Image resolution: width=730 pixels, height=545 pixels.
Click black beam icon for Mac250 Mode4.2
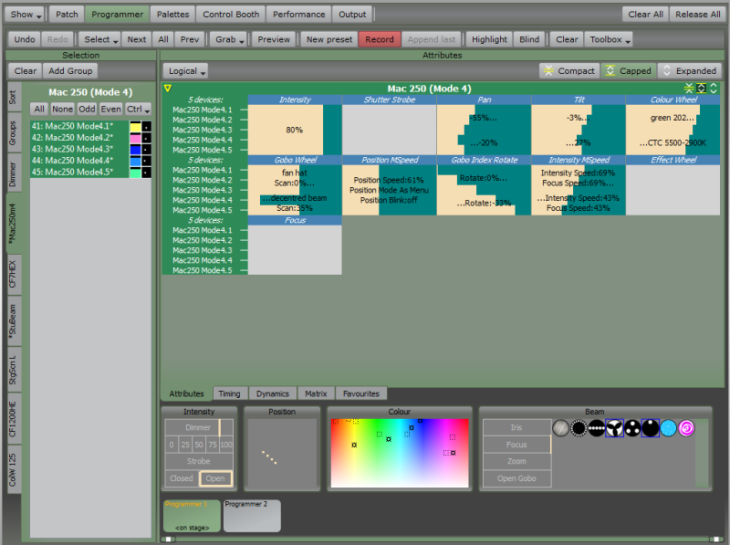[146, 138]
